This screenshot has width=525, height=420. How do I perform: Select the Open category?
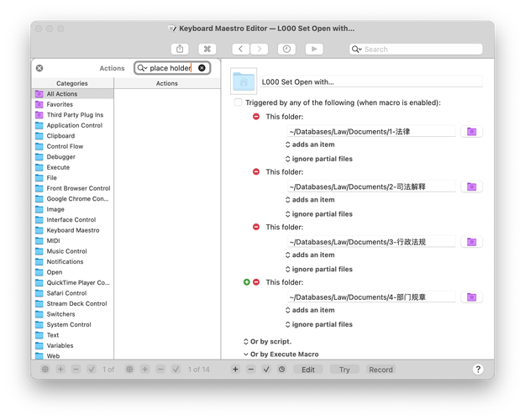[x=72, y=272]
